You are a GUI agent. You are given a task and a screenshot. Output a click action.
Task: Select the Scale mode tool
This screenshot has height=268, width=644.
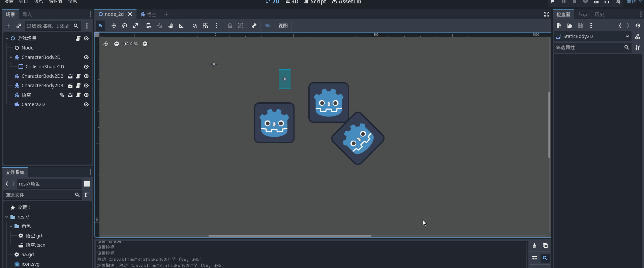135,26
